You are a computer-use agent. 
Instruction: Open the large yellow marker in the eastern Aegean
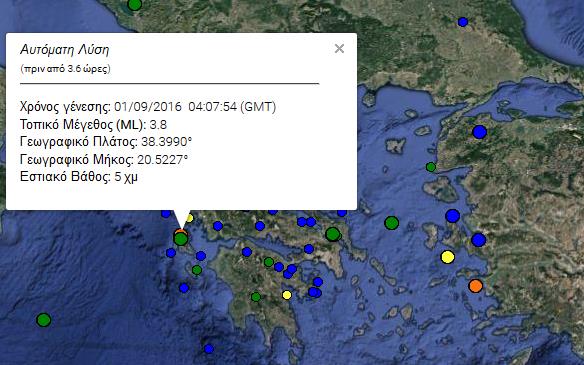pos(448,257)
